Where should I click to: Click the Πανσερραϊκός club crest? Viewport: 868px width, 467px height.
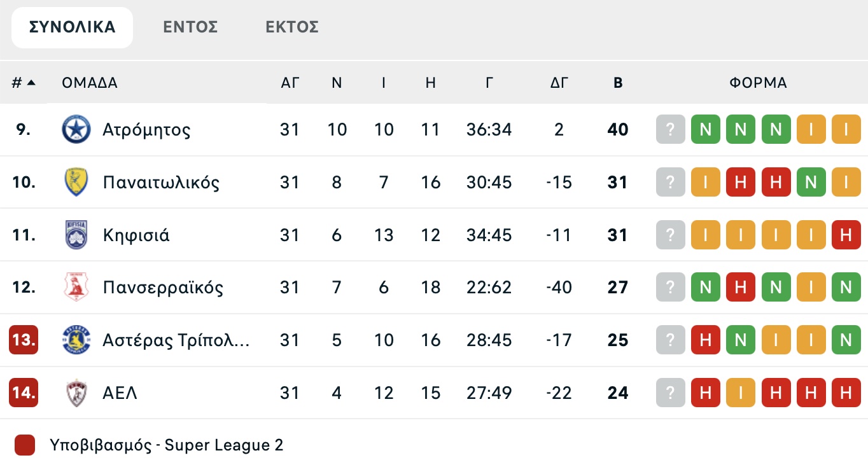[76, 288]
